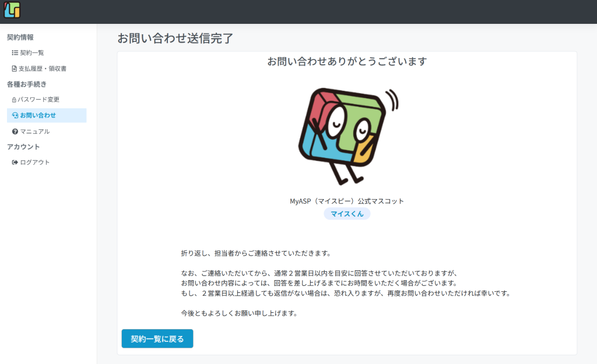Go to the 支払履歴・領収書 page
Viewport: 597px width, 364px height.
[x=43, y=69]
